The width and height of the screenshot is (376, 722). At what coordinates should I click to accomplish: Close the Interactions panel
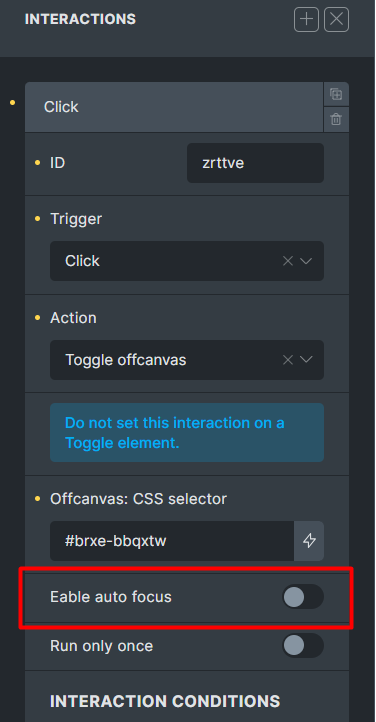click(336, 19)
